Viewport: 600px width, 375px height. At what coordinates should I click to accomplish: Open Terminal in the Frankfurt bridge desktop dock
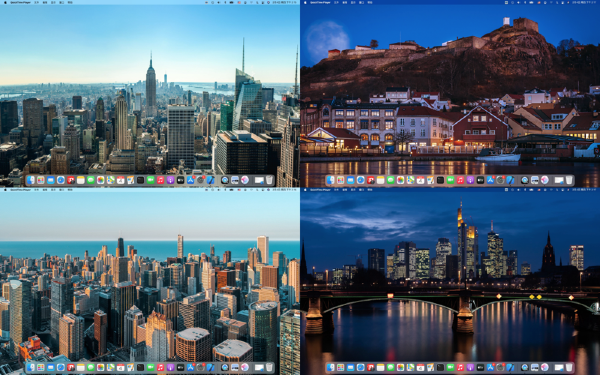pyautogui.click(x=440, y=367)
